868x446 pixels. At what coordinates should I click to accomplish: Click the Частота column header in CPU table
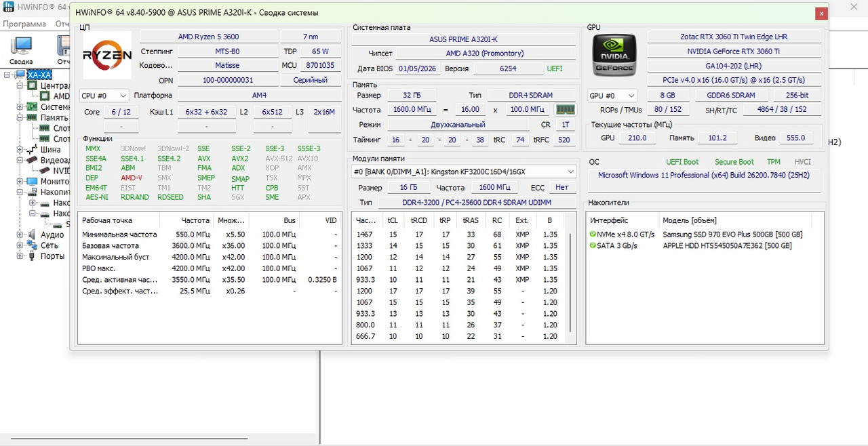point(186,220)
